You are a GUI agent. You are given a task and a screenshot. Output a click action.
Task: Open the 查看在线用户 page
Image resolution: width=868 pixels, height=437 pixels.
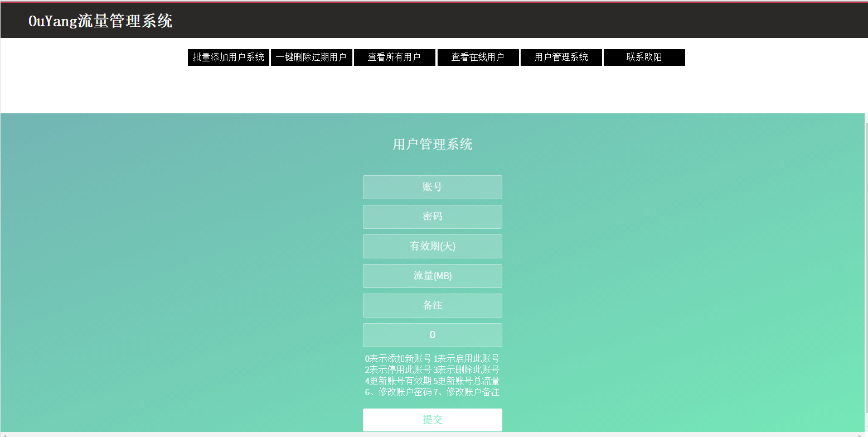pos(478,57)
